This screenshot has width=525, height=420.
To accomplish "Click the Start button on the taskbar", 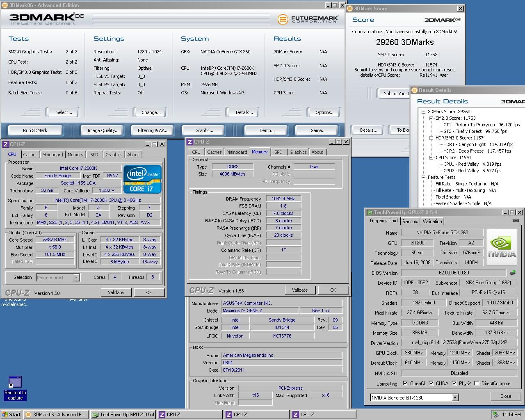I will [11, 415].
